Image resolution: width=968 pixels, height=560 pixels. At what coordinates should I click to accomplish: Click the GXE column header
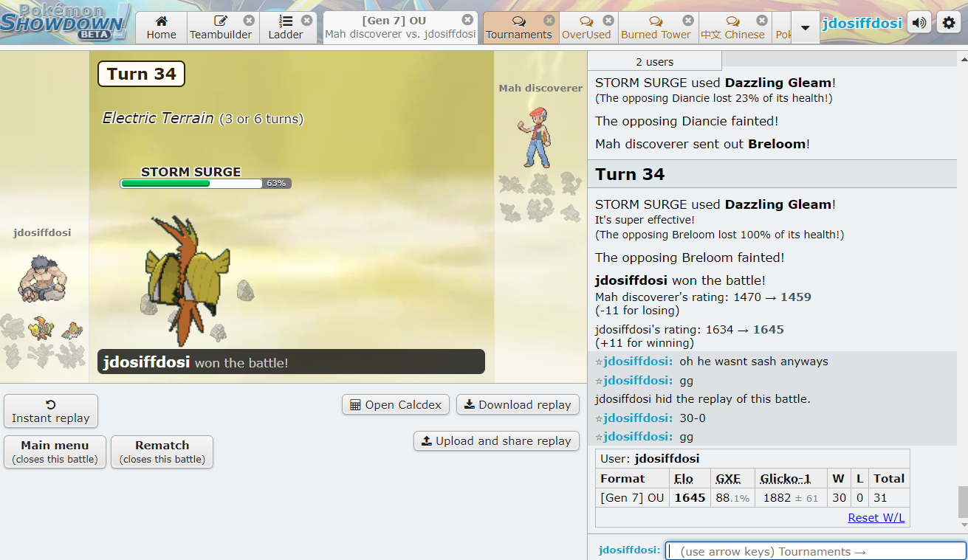point(728,478)
